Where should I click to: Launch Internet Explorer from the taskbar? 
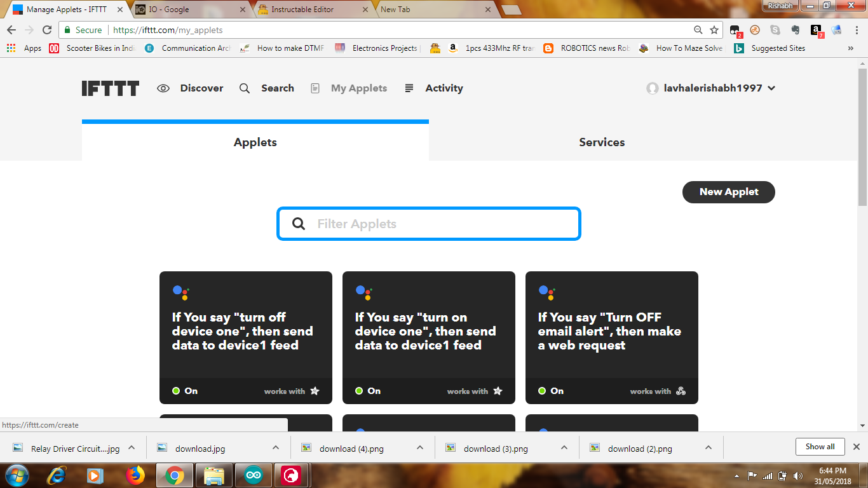[x=57, y=475]
